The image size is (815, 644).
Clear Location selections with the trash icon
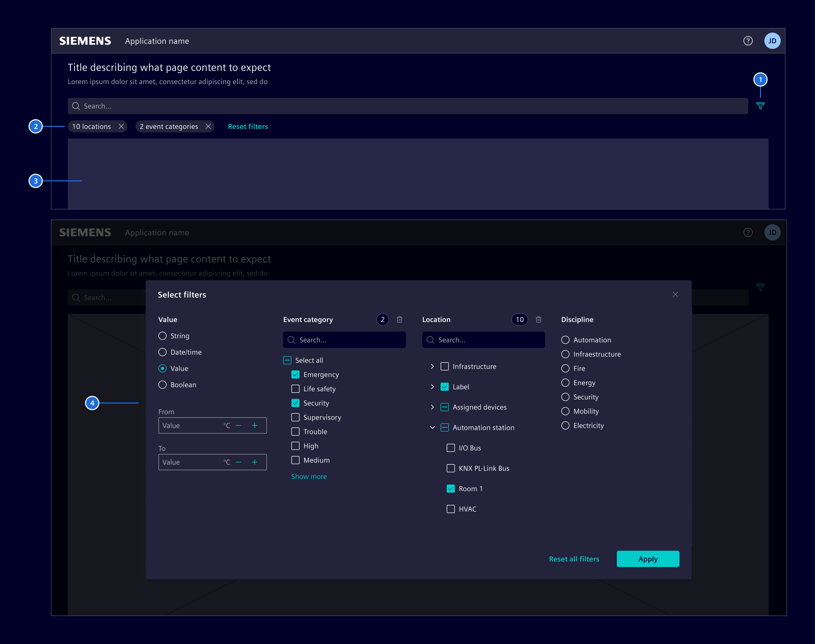click(x=538, y=319)
